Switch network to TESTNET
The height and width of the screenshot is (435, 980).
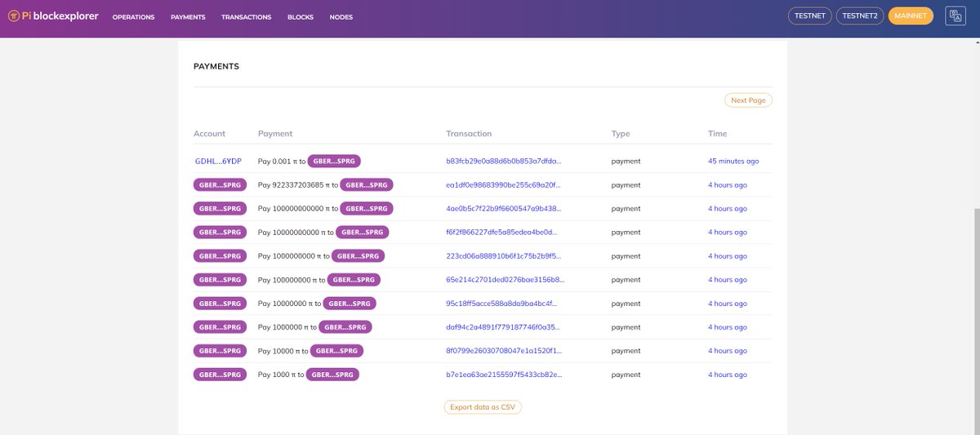[809, 16]
